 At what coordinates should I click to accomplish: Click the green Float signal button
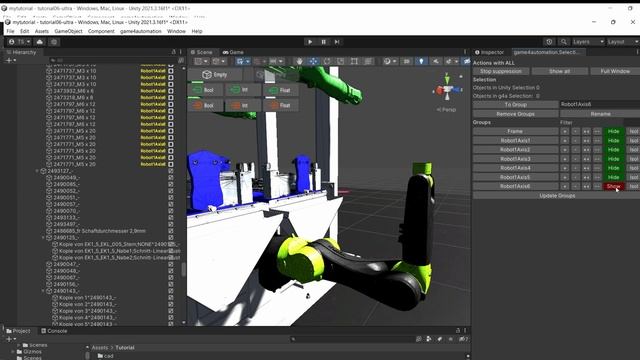click(281, 90)
